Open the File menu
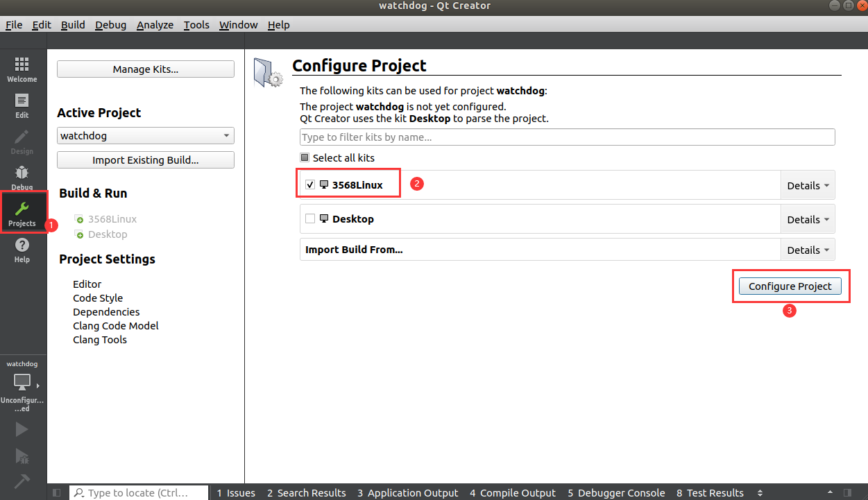The height and width of the screenshot is (500, 868). pos(14,25)
